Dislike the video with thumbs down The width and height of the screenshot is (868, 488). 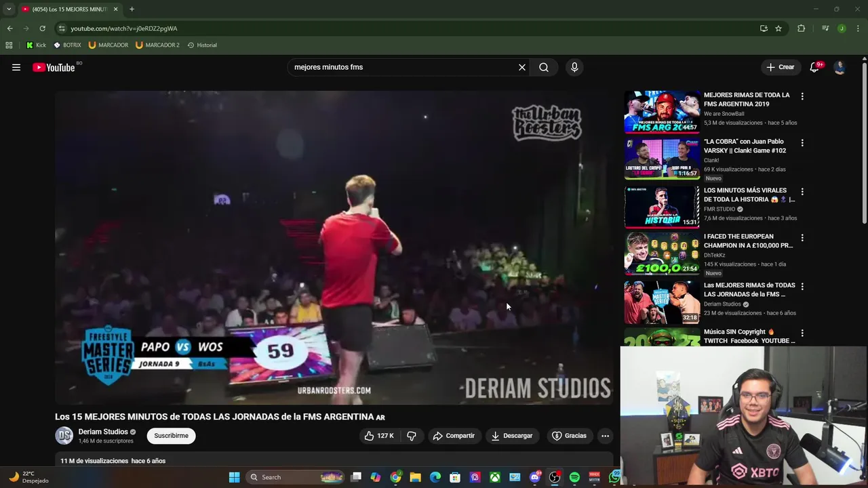coord(412,436)
